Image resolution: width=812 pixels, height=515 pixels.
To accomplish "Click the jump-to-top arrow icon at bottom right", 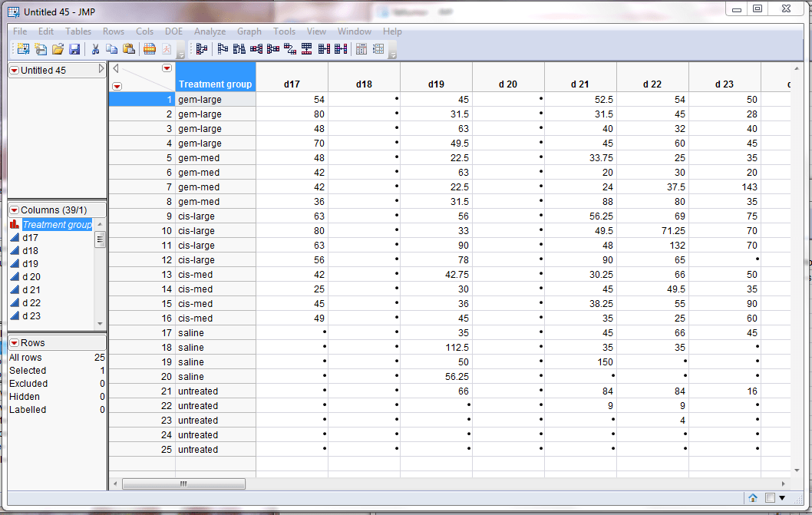I will pos(753,497).
